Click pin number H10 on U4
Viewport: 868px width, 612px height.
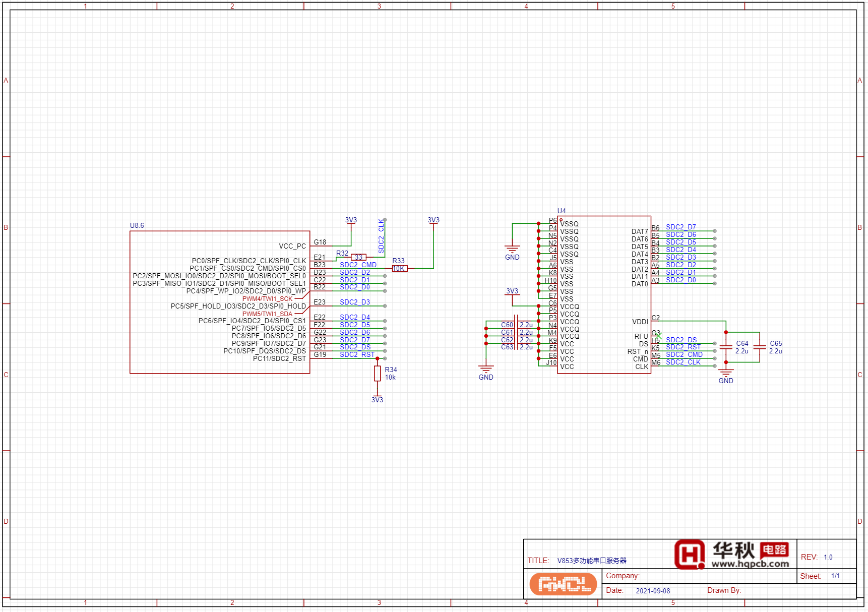click(550, 280)
